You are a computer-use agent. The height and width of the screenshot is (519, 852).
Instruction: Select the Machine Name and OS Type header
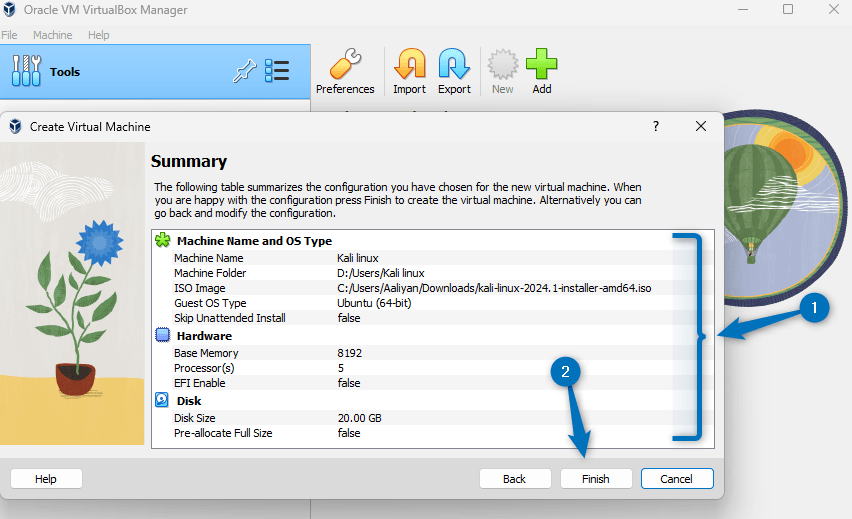click(x=254, y=241)
